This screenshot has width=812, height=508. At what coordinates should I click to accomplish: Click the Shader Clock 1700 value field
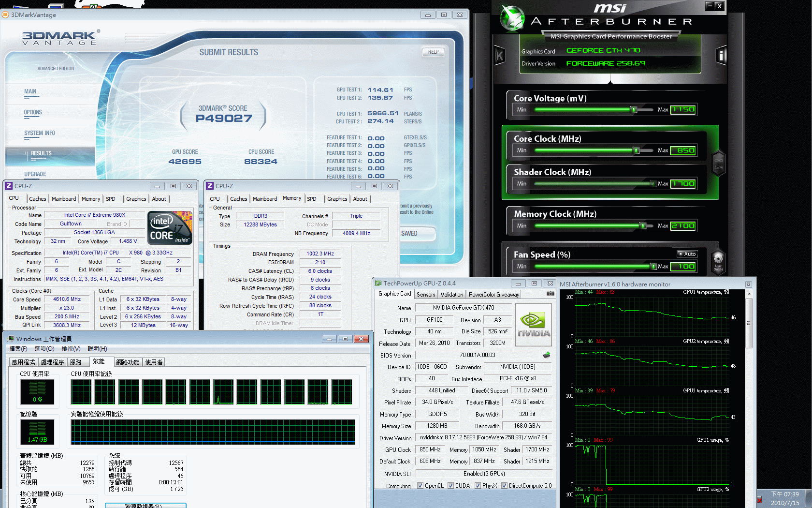(x=683, y=183)
